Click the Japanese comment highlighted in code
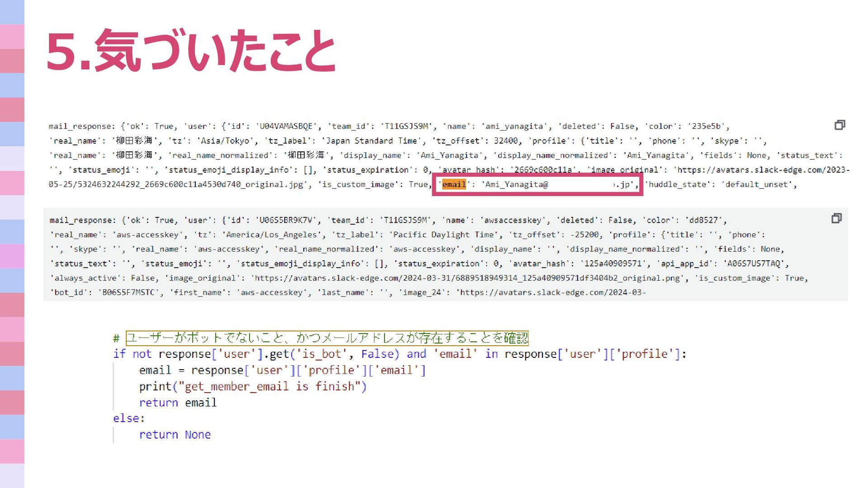Viewport: 868px width, 488px height. point(326,338)
